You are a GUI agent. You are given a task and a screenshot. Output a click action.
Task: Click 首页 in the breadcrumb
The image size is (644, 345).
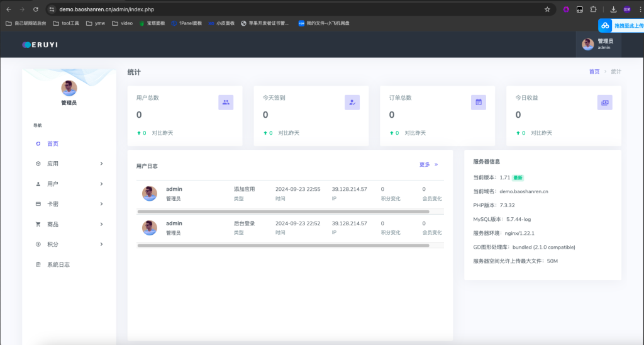[x=594, y=72]
